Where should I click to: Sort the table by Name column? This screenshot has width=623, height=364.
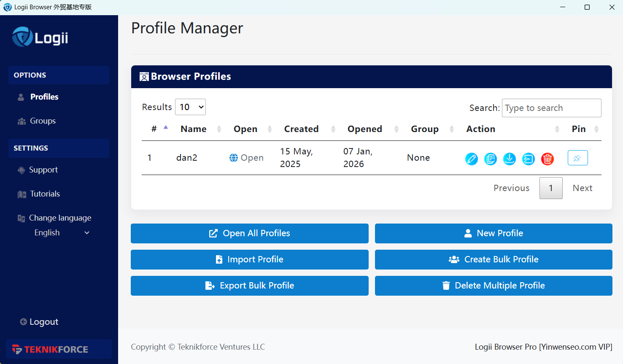pyautogui.click(x=194, y=129)
